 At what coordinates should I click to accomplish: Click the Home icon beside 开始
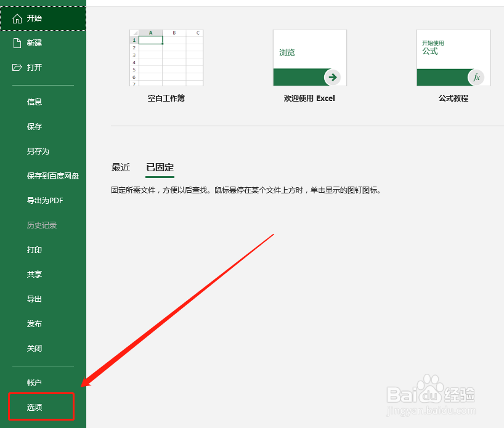[x=17, y=18]
